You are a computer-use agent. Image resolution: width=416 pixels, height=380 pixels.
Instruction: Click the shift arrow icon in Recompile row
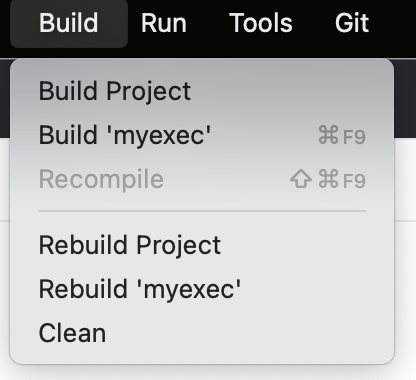(x=301, y=179)
